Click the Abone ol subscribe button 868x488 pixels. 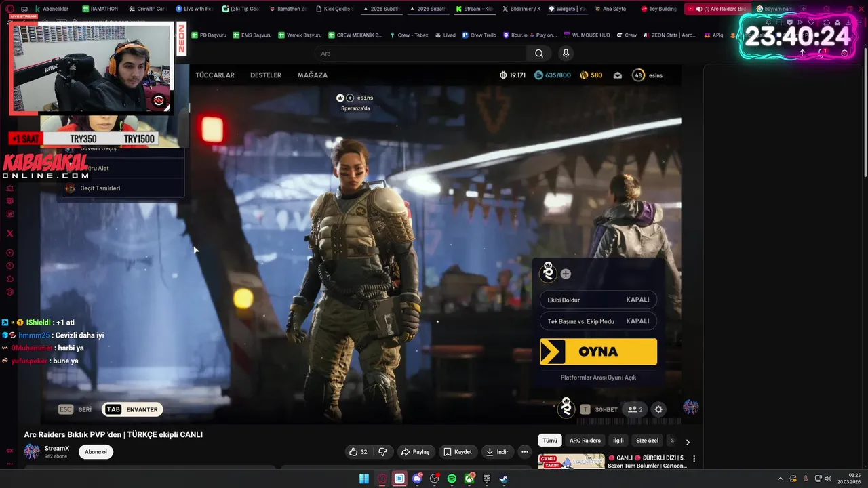(96, 452)
